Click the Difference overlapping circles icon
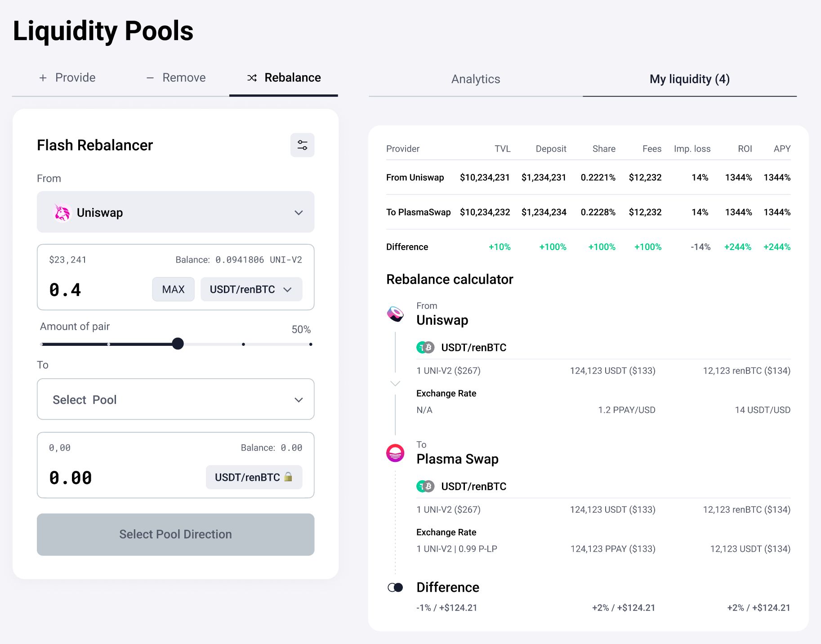Viewport: 821px width, 644px height. click(395, 587)
